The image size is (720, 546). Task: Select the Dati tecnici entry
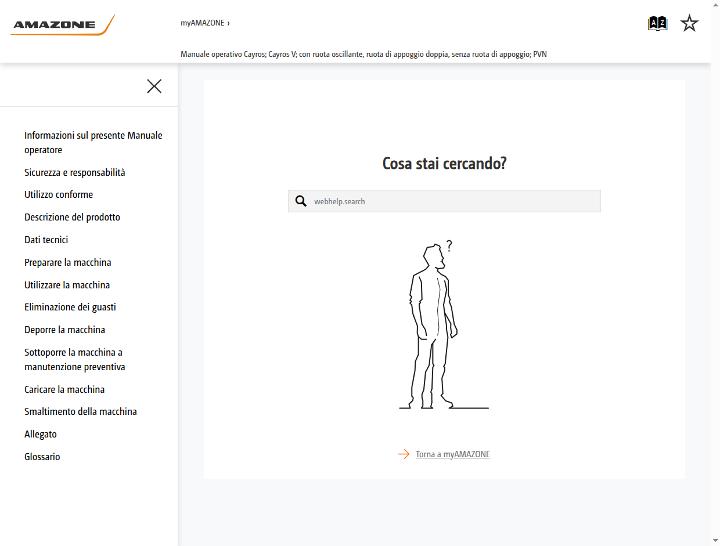[46, 240]
